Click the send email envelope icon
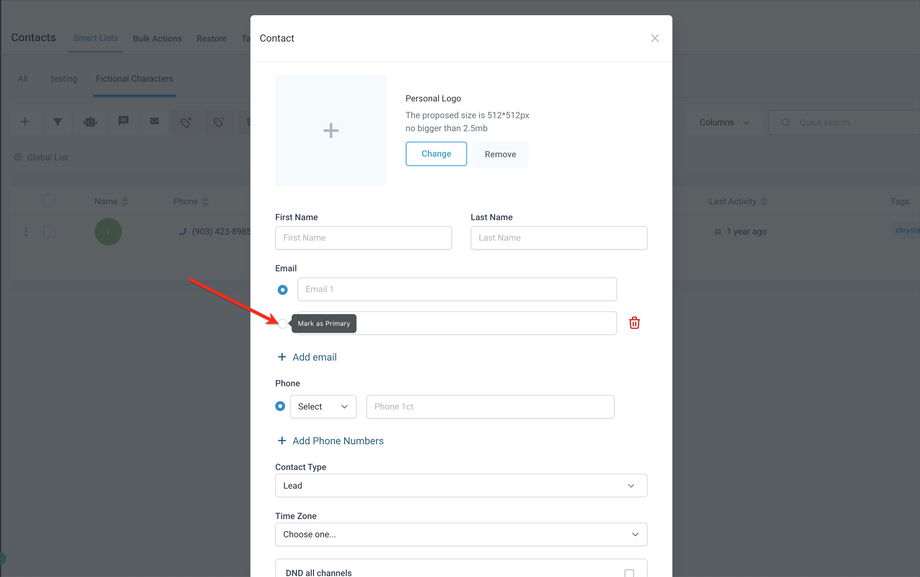This screenshot has height=577, width=920. [154, 122]
